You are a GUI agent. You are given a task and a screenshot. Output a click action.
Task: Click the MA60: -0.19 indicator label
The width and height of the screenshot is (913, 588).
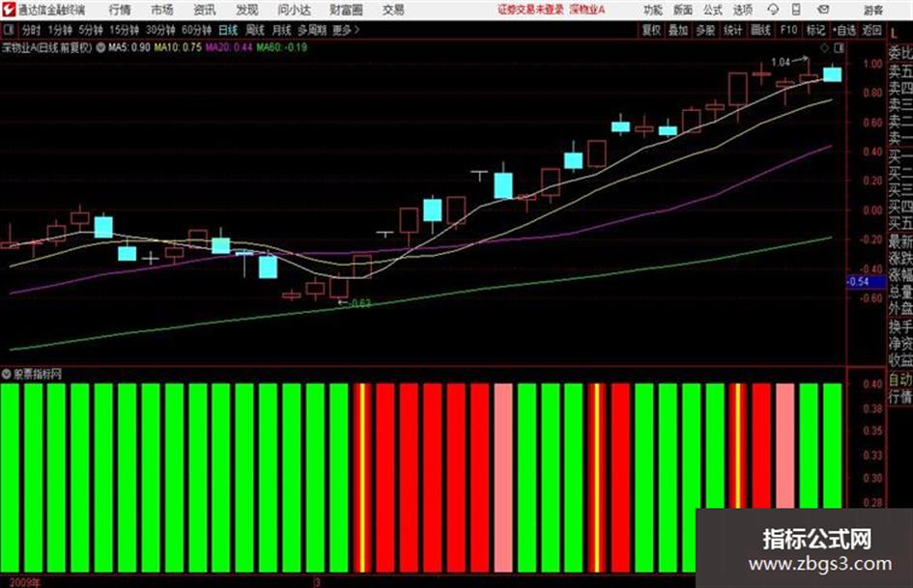pos(282,47)
